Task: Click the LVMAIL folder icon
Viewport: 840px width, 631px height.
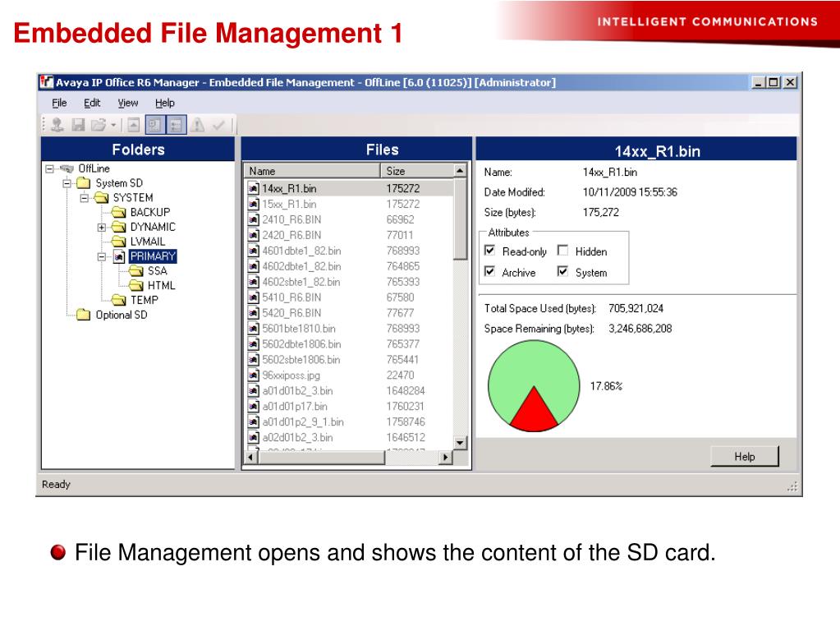Action: tap(118, 242)
